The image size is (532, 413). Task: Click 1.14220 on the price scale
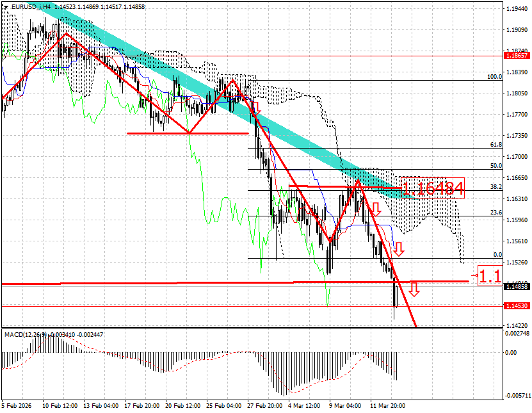point(517,325)
